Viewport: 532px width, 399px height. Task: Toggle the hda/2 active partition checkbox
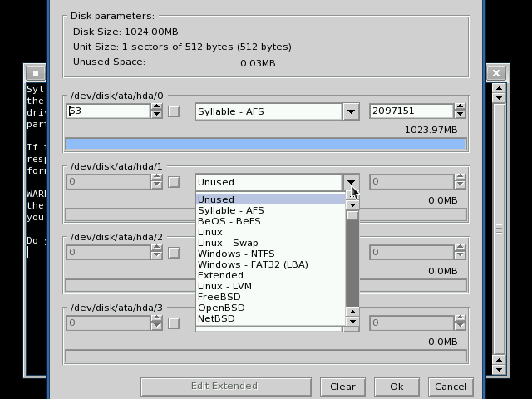tap(174, 253)
